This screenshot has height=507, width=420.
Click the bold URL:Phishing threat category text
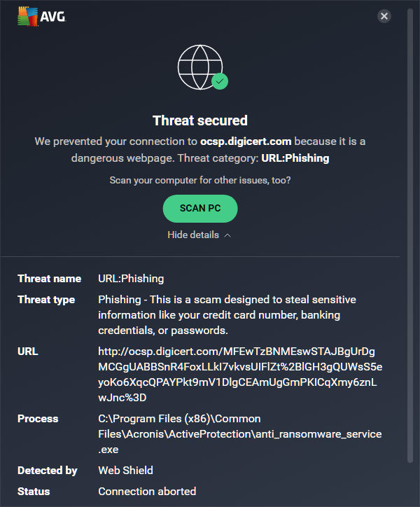coord(295,158)
